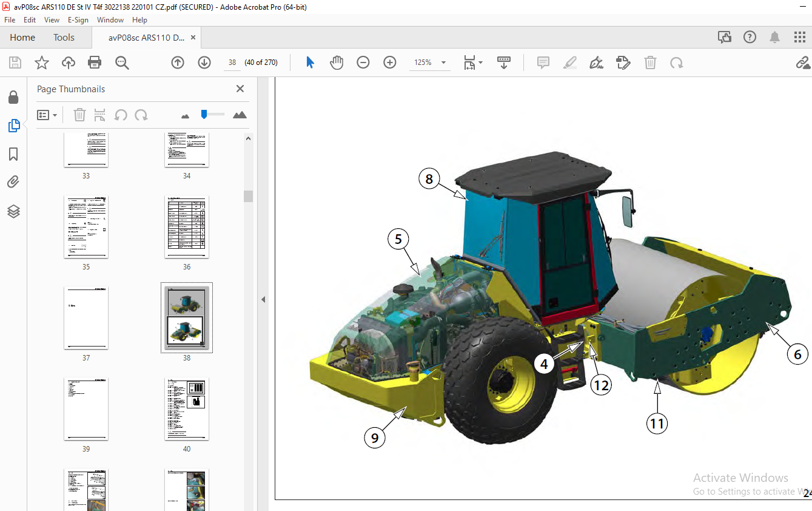Click the thumbnails panel scroll up arrow
The height and width of the screenshot is (511, 812).
249,138
